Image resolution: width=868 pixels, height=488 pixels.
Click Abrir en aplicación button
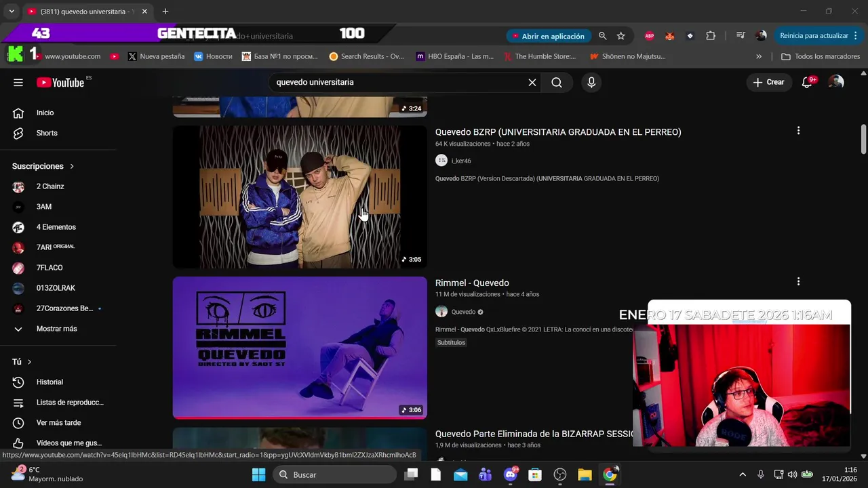548,36
